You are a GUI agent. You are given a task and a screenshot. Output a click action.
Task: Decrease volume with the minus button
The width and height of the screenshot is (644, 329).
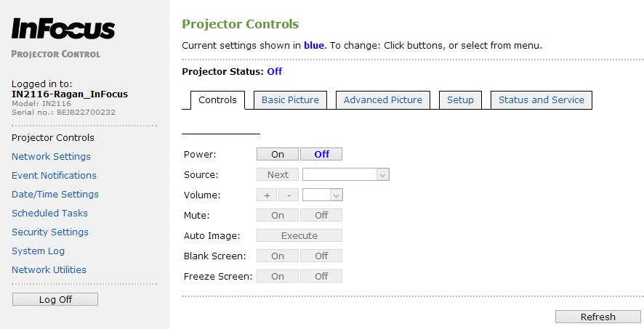tap(289, 195)
